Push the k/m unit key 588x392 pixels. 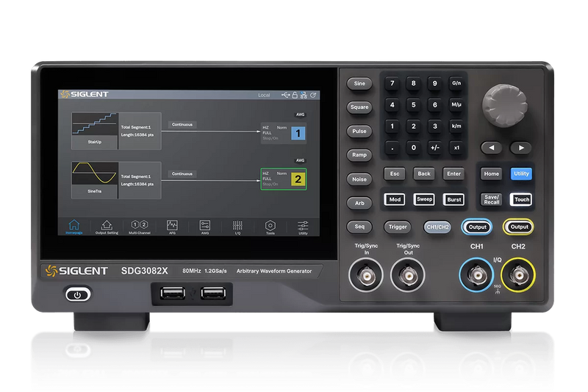click(456, 126)
